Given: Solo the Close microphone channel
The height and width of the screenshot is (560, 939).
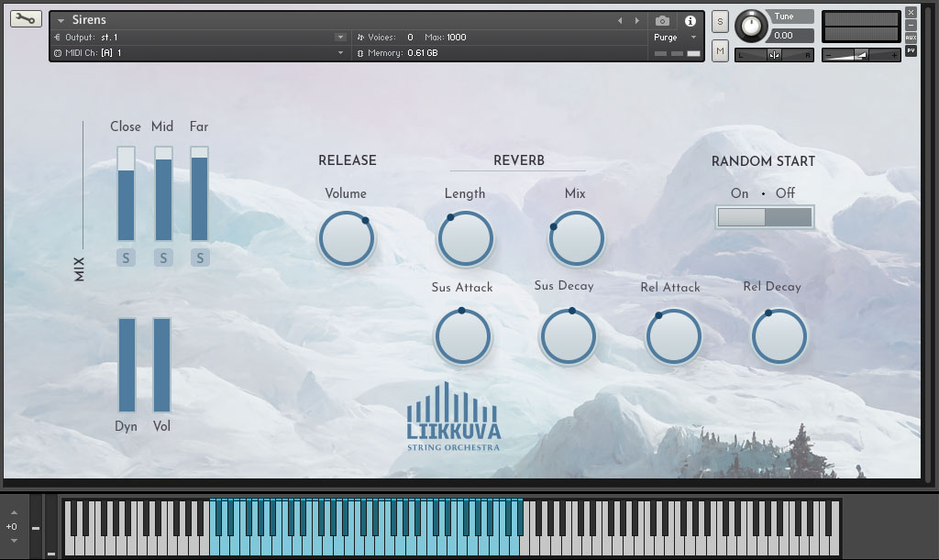Looking at the screenshot, I should click(x=125, y=258).
